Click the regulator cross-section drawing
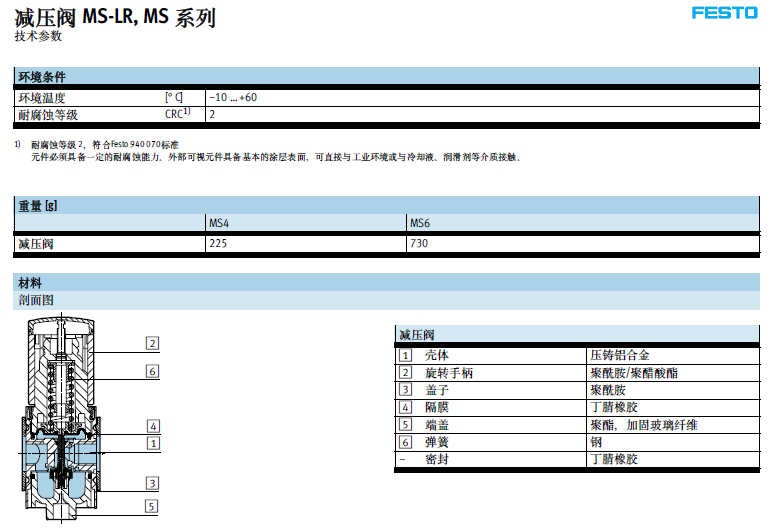 61,418
